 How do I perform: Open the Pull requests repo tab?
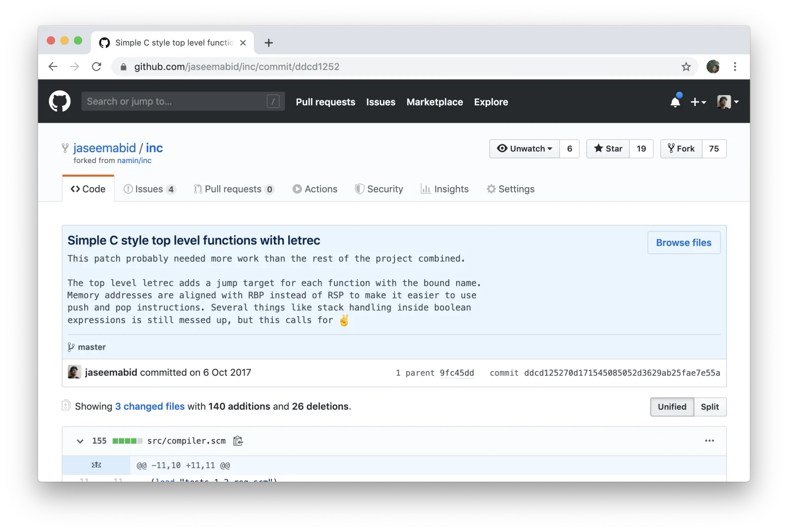233,189
